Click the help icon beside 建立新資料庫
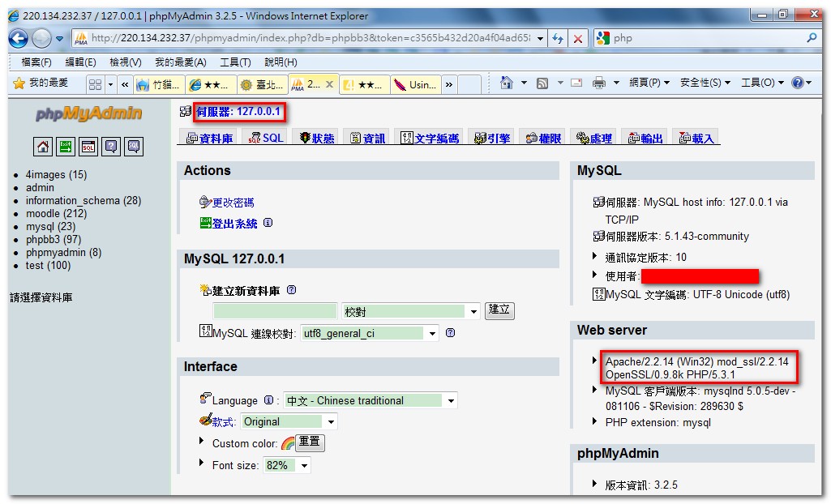The image size is (831, 504). click(x=292, y=290)
